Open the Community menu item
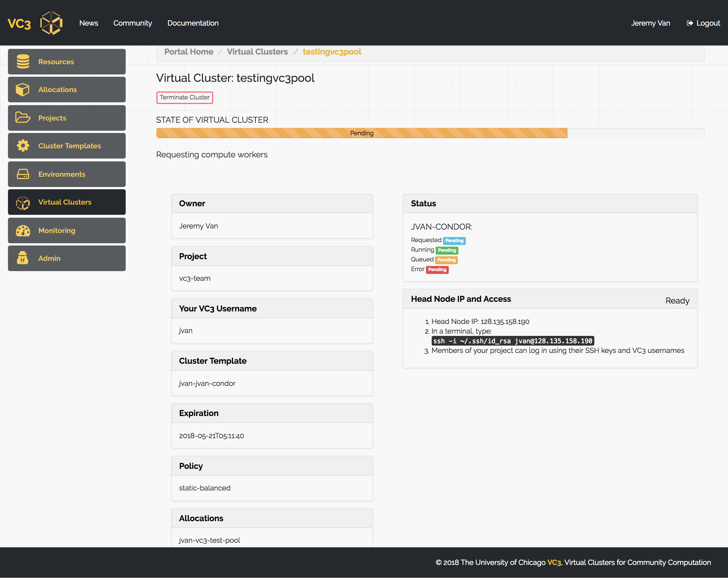The height and width of the screenshot is (578, 728). (132, 23)
